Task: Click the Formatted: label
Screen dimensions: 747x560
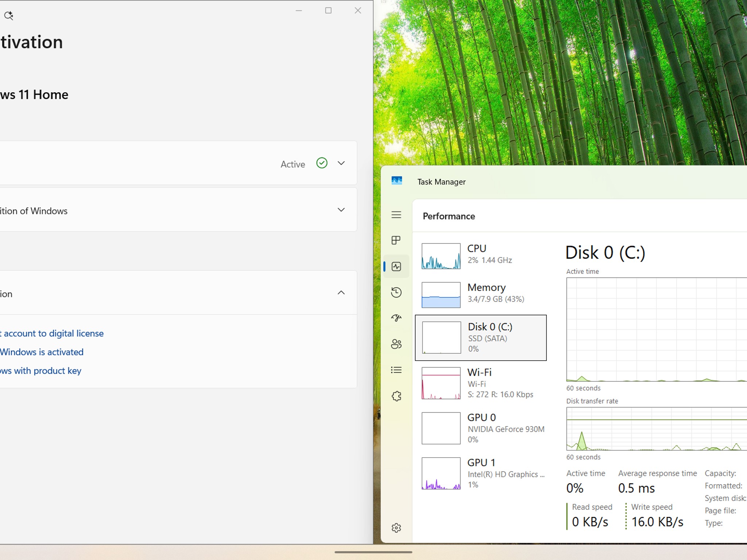Action: click(723, 486)
